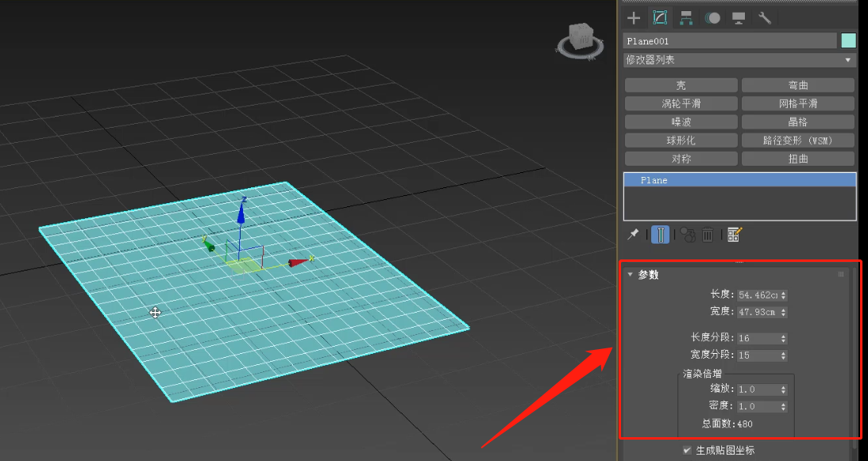Click the blue Z axis gizmo arrow

coord(241,213)
